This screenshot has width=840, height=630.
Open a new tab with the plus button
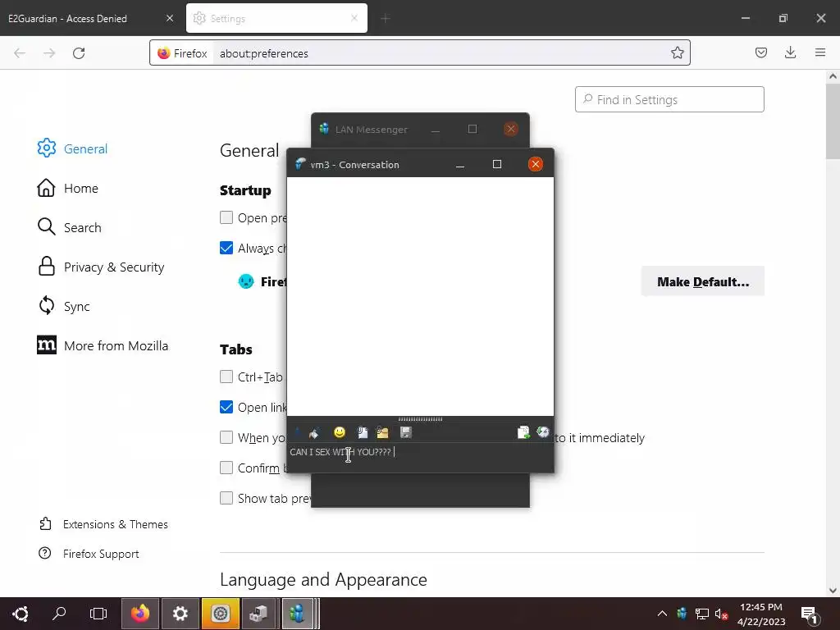[x=386, y=19]
